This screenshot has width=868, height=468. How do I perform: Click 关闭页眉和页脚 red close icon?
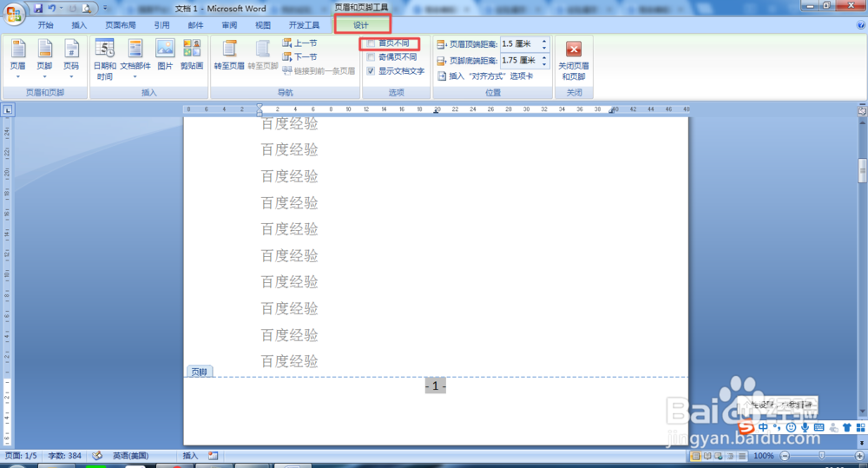574,49
